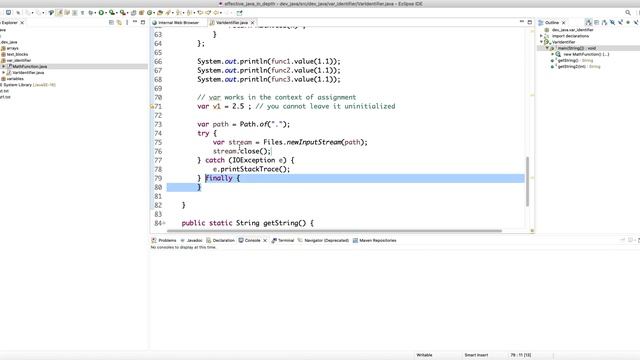The height and width of the screenshot is (360, 640).
Task: Place cursor on the 'finally' keyword
Action: pyautogui.click(x=219, y=178)
